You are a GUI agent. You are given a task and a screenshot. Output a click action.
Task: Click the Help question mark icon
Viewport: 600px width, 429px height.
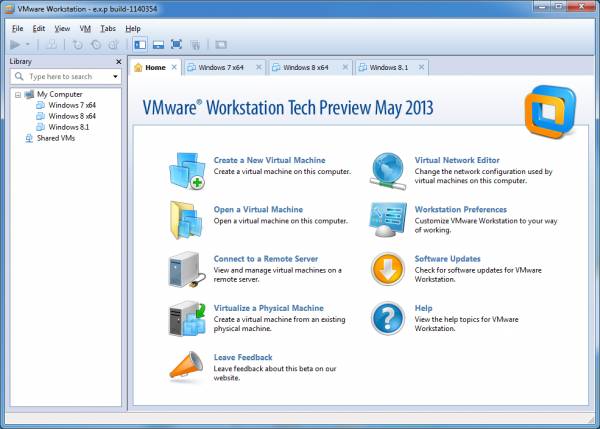pos(388,318)
